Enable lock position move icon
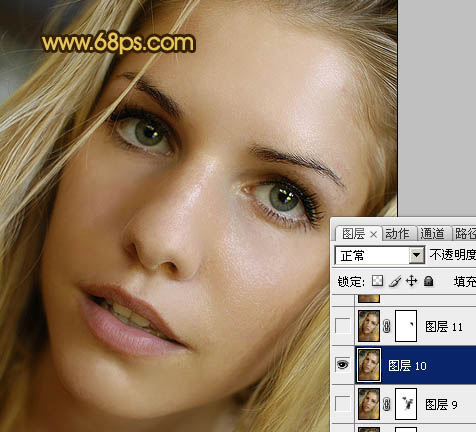This screenshot has width=476, height=432. point(412,281)
